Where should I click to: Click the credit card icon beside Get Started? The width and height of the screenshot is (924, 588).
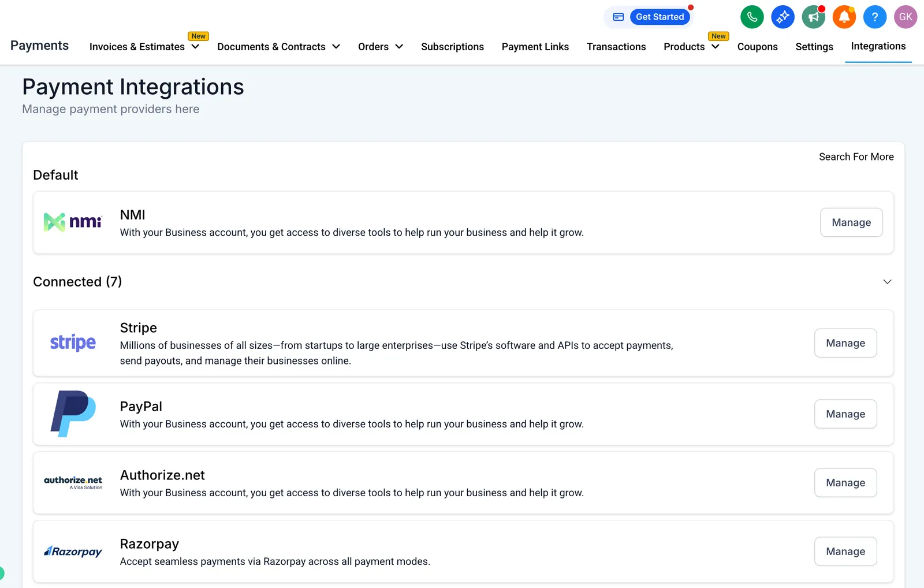(619, 17)
